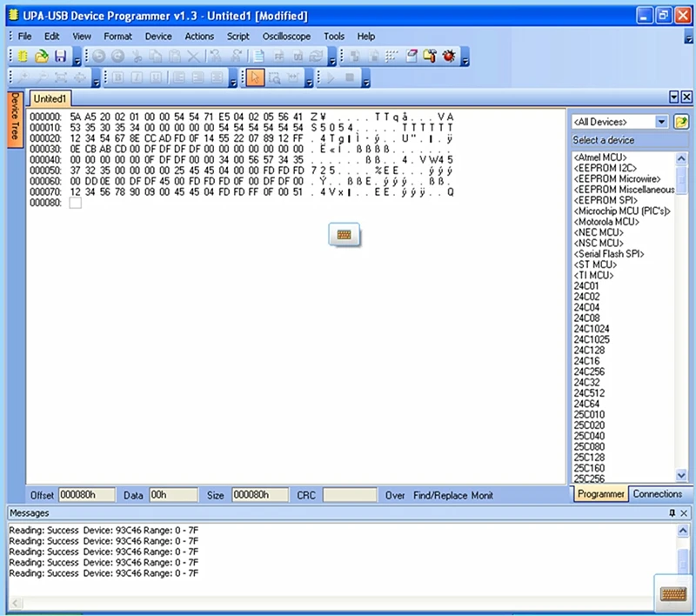Click the Read device toolbar icon
Viewport: 696px width, 616px height.
tap(355, 56)
